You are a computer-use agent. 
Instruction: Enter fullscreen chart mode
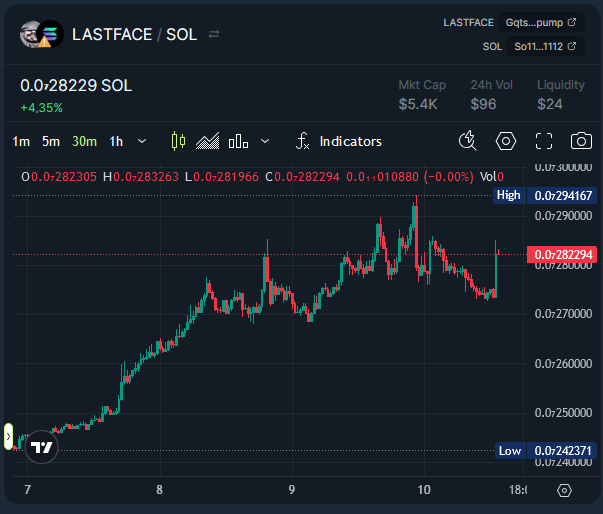(x=544, y=141)
